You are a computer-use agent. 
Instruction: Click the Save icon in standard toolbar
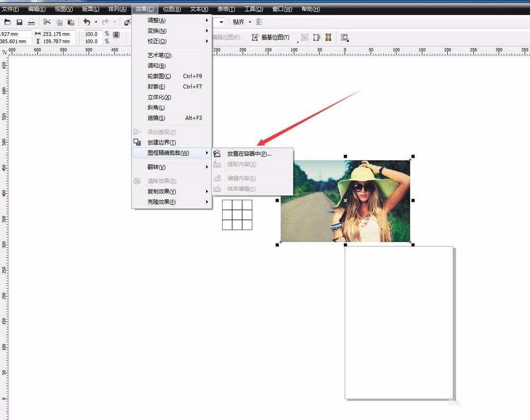pos(20,22)
